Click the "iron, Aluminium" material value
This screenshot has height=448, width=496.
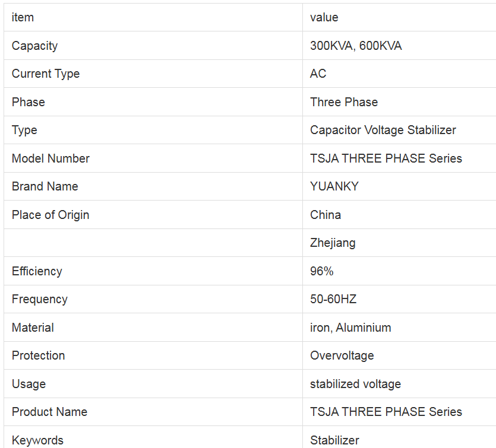coord(350,328)
